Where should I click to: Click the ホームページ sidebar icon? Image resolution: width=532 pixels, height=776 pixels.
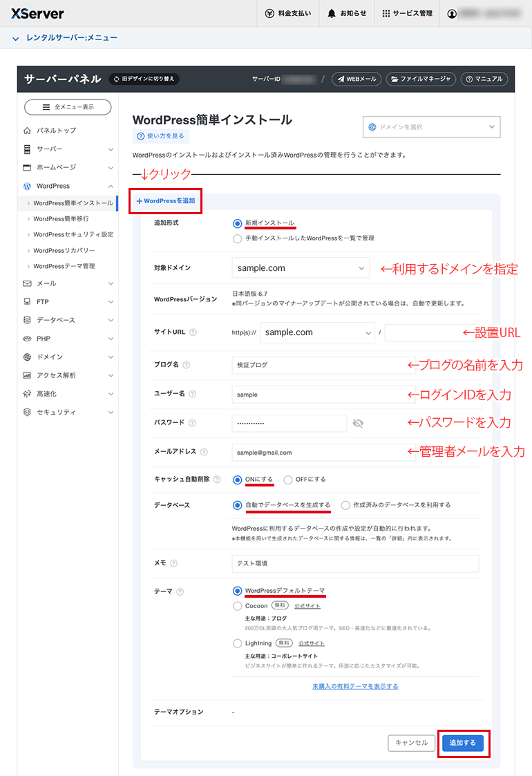[27, 167]
